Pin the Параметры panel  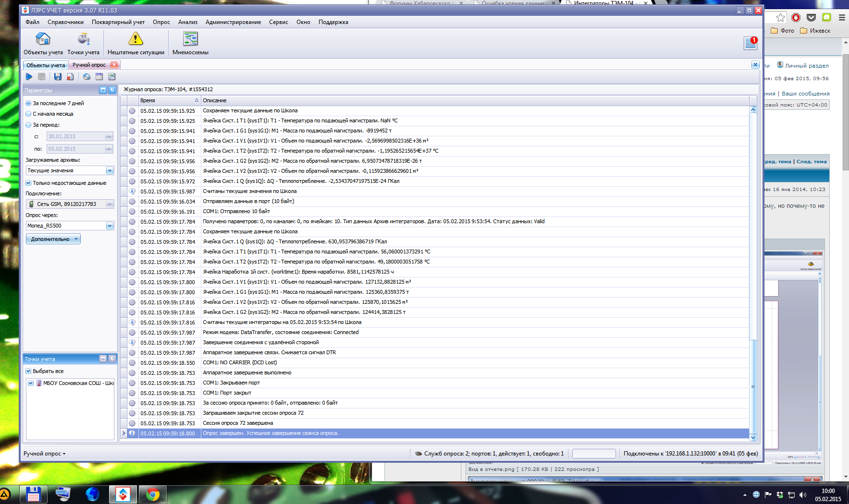(x=112, y=90)
